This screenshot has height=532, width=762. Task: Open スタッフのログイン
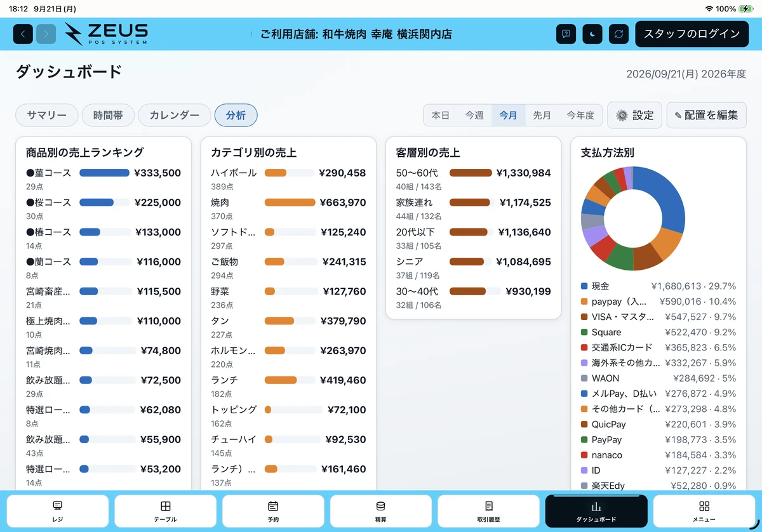692,34
